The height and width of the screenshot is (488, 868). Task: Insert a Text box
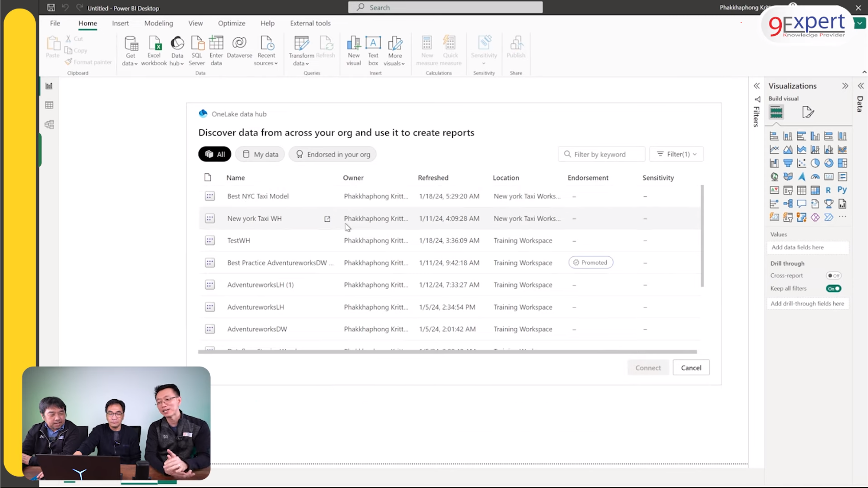coord(373,50)
